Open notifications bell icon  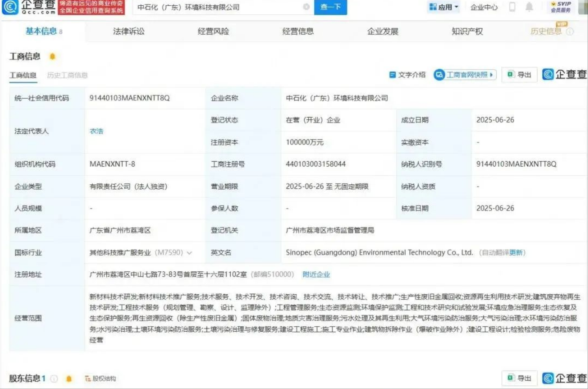tap(529, 7)
